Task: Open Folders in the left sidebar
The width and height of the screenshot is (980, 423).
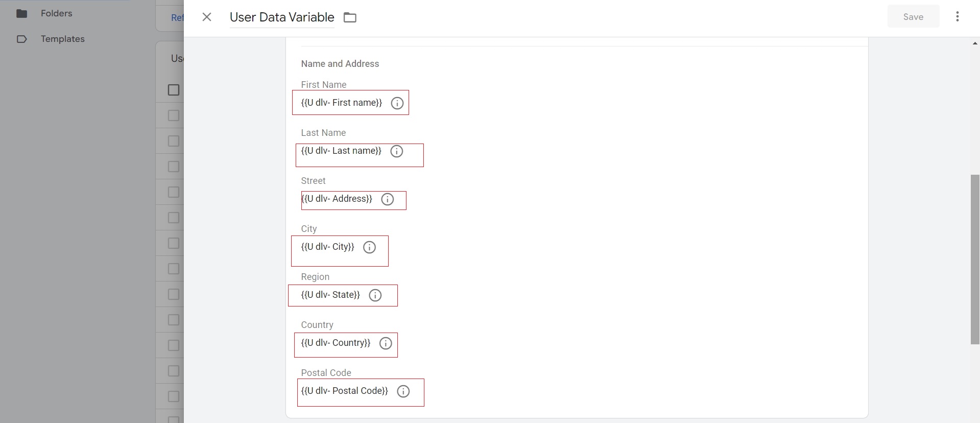Action: click(x=56, y=13)
